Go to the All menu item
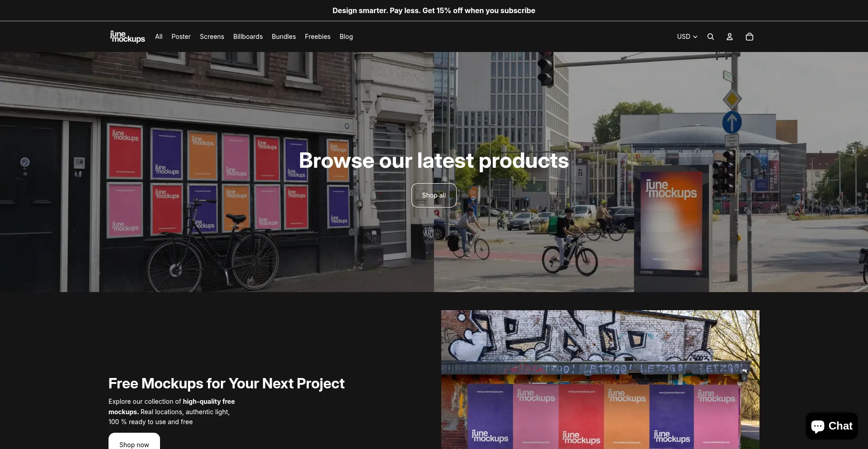The height and width of the screenshot is (449, 868). coord(159,37)
